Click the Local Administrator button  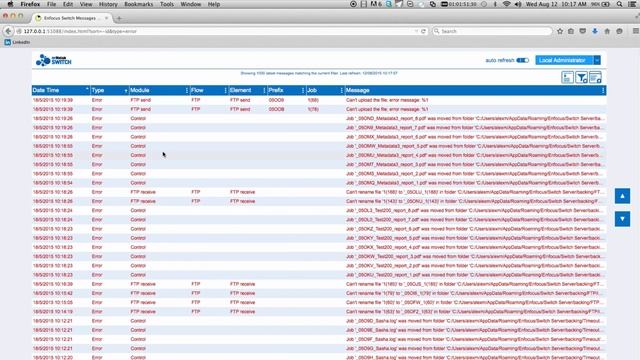click(564, 60)
